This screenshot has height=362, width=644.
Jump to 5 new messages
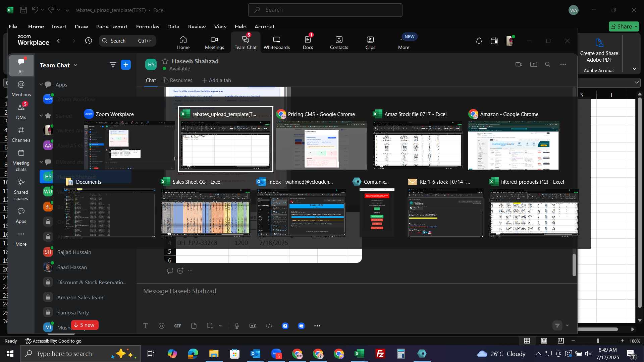tap(85, 325)
